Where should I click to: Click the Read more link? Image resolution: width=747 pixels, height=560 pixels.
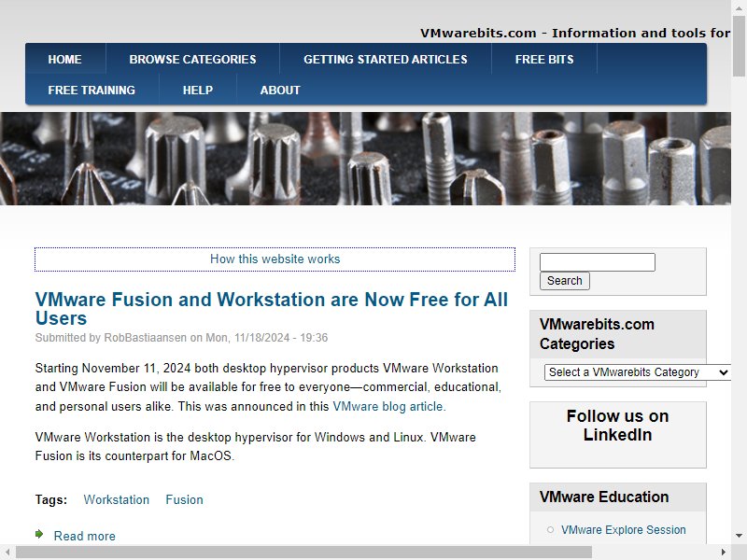pos(84,536)
